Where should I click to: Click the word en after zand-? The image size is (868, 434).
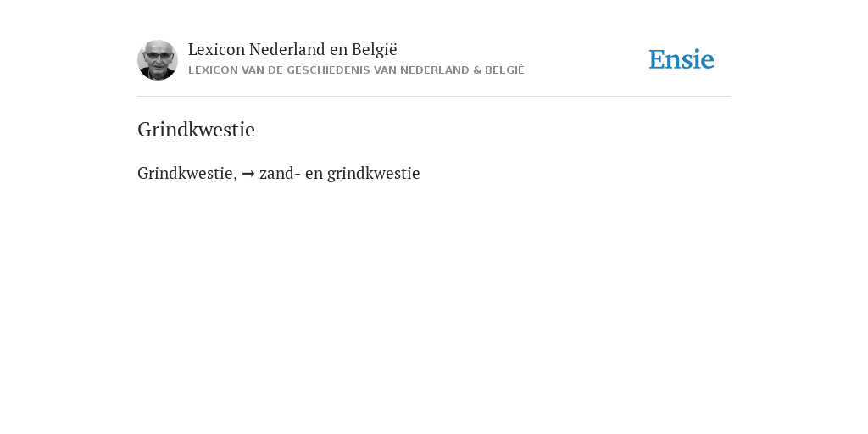pos(314,174)
